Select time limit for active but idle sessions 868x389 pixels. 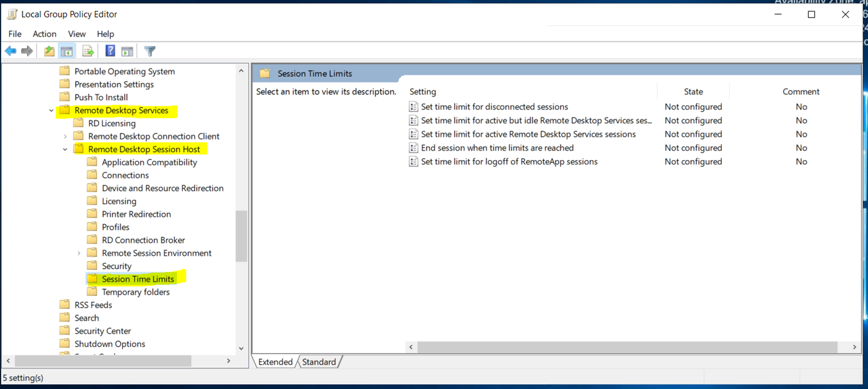536,121
